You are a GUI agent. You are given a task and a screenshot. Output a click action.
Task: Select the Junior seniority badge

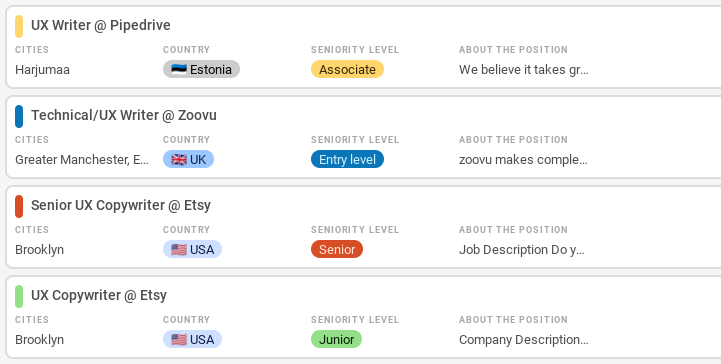click(x=337, y=340)
